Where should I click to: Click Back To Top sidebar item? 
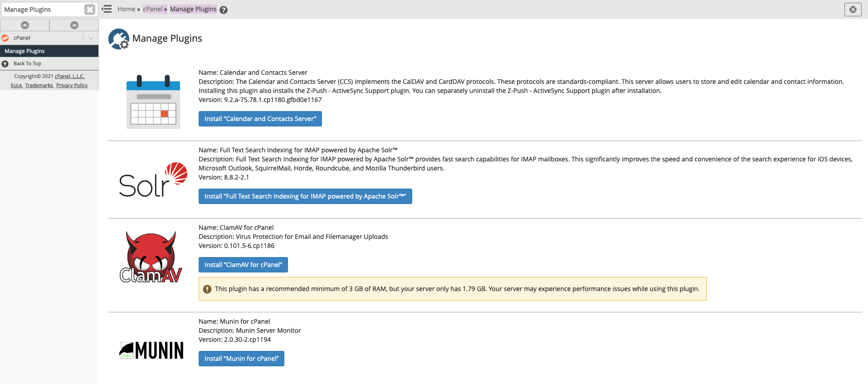point(49,63)
